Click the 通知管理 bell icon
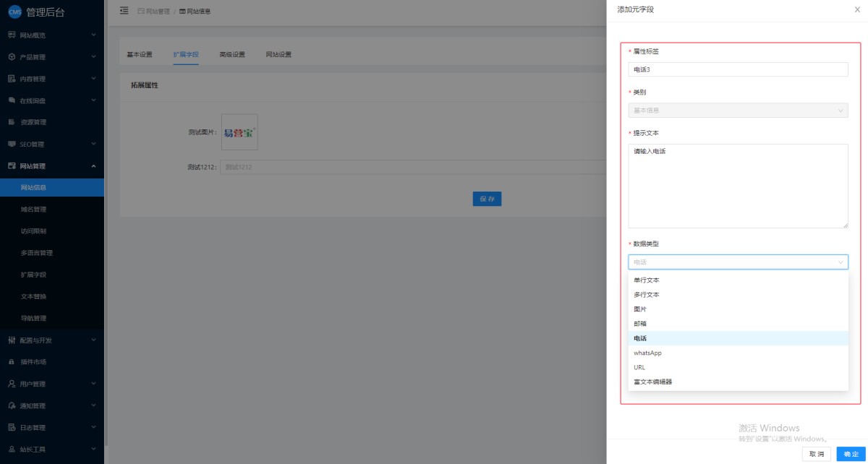The width and height of the screenshot is (868, 464). point(12,405)
